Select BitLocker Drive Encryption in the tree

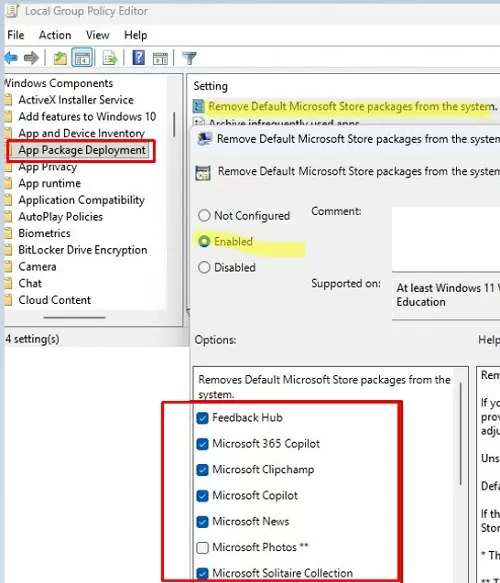coord(83,250)
